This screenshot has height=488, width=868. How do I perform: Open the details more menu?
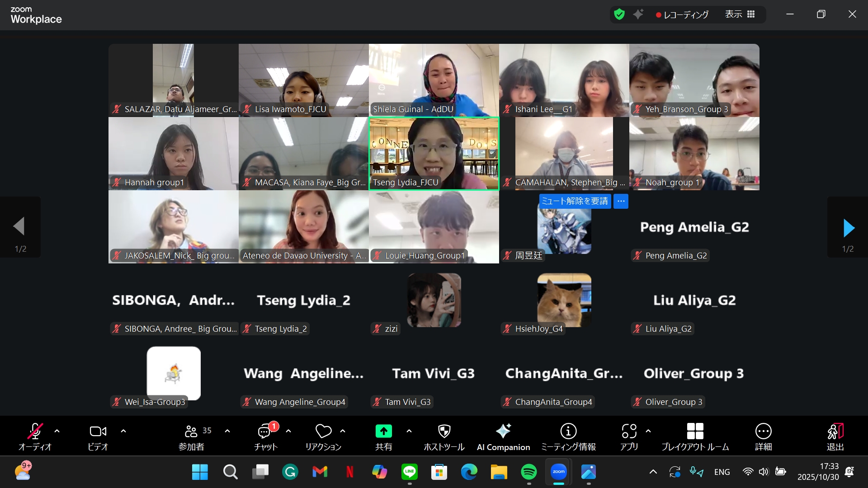click(763, 432)
